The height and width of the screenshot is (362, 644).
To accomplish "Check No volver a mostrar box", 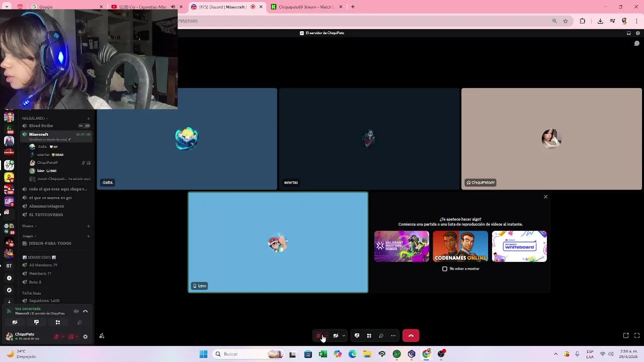I will pos(445,269).
